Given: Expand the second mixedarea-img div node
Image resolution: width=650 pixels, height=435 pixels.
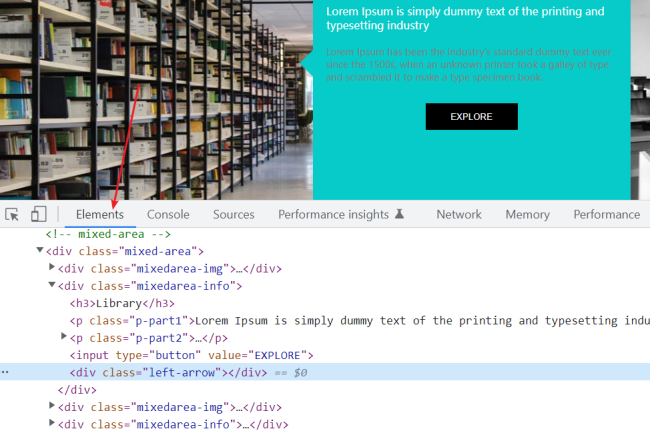Looking at the screenshot, I should (52, 405).
